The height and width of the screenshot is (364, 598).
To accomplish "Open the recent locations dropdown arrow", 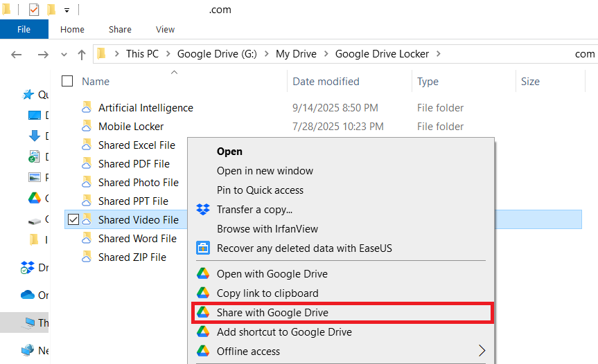I will coord(64,54).
